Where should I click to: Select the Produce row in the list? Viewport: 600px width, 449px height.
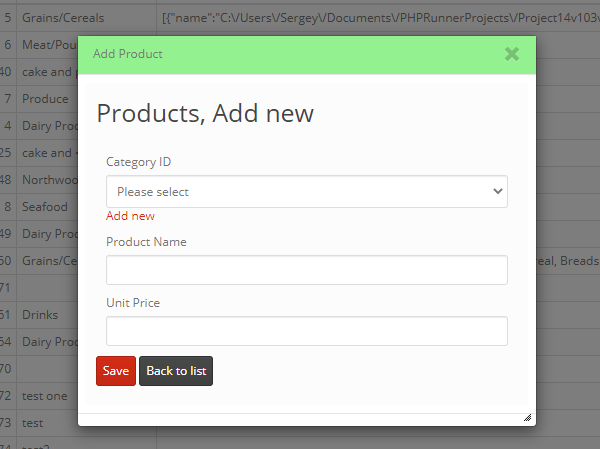[x=45, y=99]
